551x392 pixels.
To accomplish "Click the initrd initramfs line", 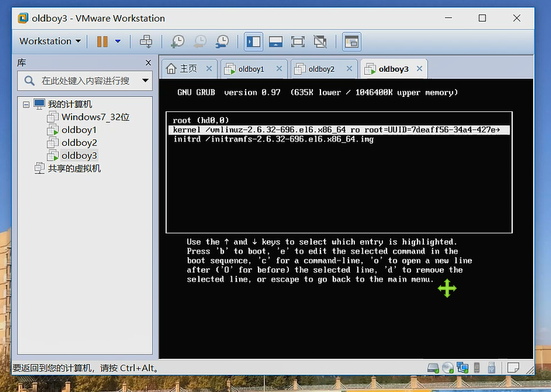I will pos(274,139).
